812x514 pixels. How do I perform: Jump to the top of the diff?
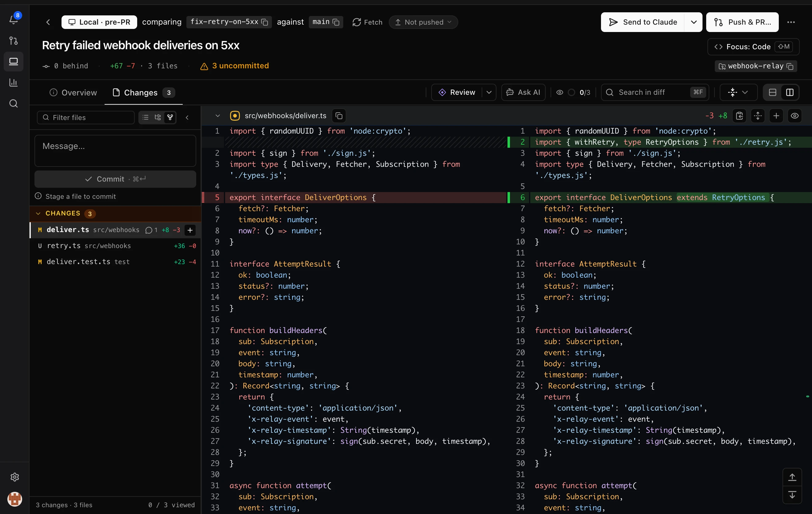pyautogui.click(x=792, y=477)
